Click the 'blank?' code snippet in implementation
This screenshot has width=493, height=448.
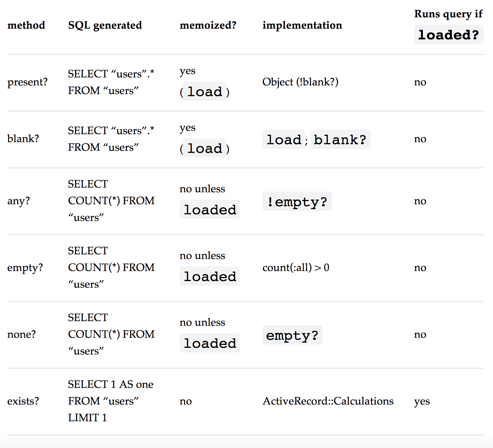click(340, 139)
